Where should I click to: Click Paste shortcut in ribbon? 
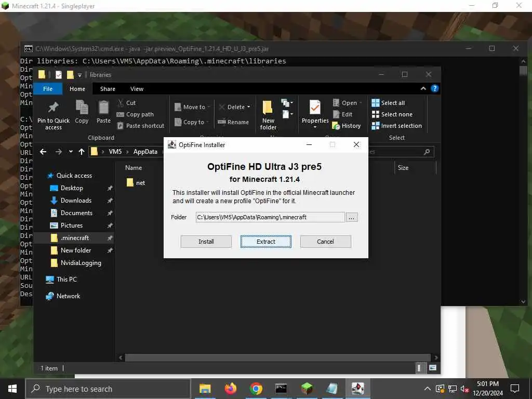[140, 126]
